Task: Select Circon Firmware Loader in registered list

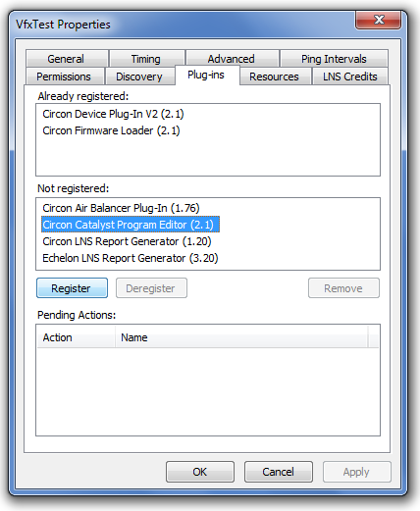Action: tap(111, 130)
